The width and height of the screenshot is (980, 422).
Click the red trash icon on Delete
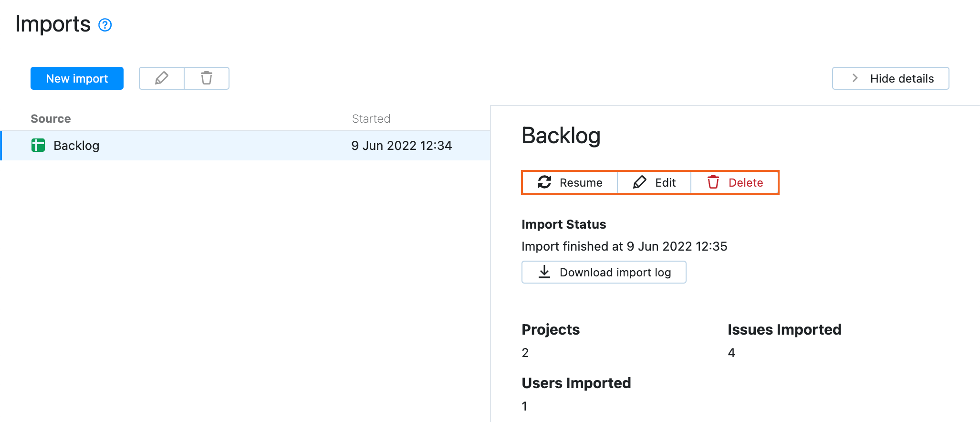pyautogui.click(x=713, y=182)
